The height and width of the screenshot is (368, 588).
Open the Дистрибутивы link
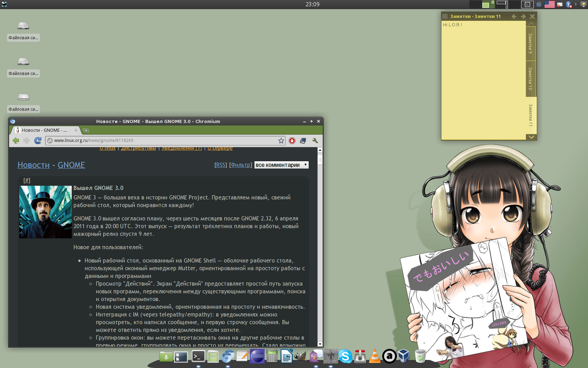pos(139,149)
